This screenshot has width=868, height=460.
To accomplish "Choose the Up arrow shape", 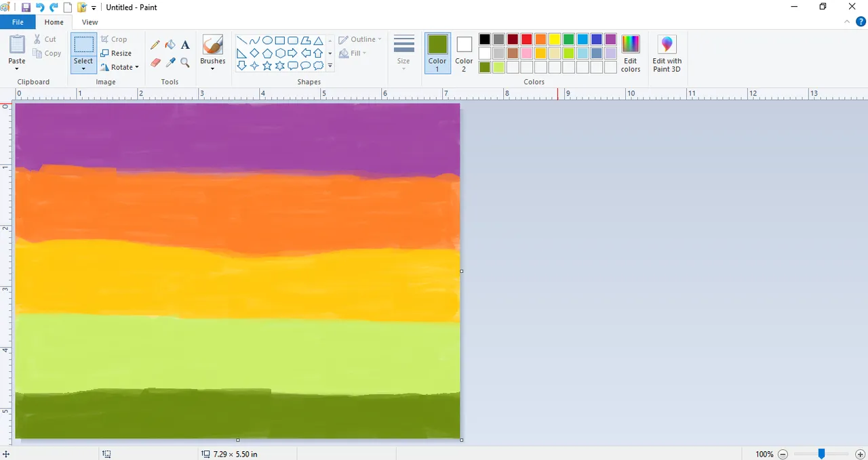I will point(318,53).
